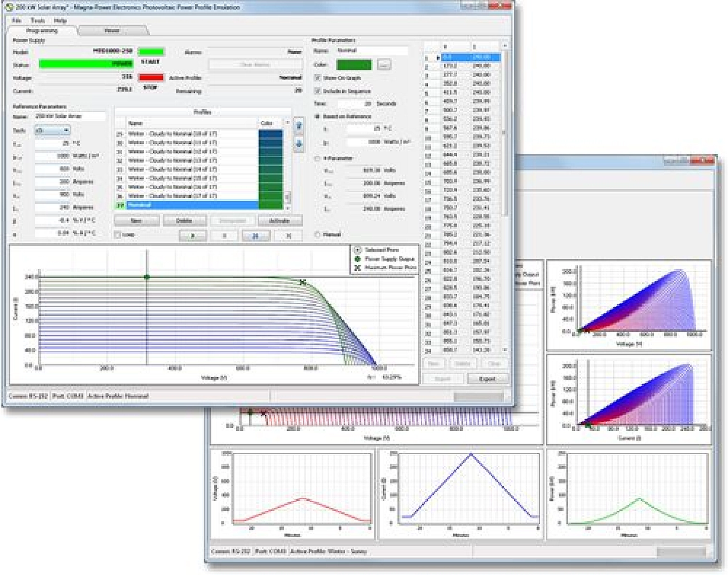
Task: Select the Based on Reference radio button
Action: [x=317, y=116]
